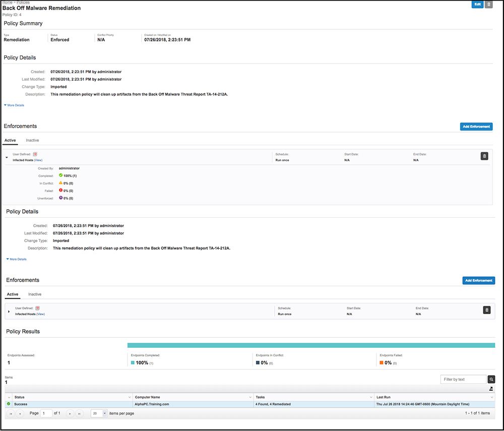Click the Success status text
The width and height of the screenshot is (504, 431).
21,404
